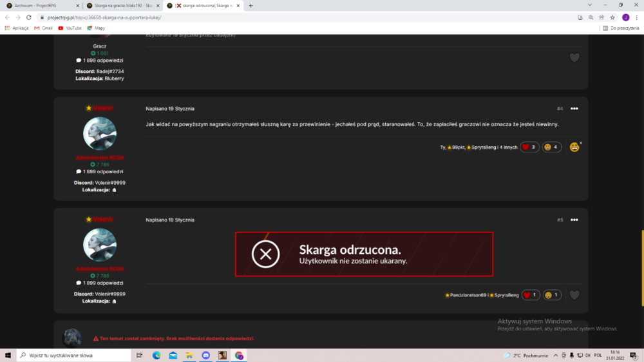Open the Do przeczytania reading list

pos(621,28)
